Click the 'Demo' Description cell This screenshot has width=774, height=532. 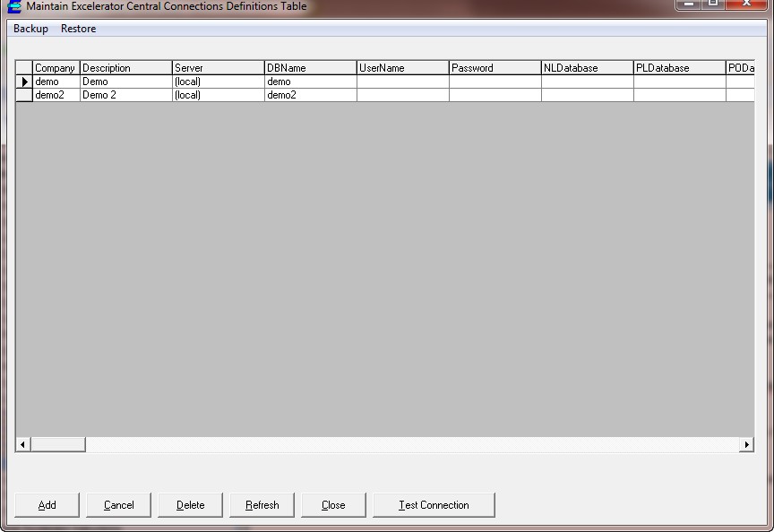pyautogui.click(x=126, y=82)
